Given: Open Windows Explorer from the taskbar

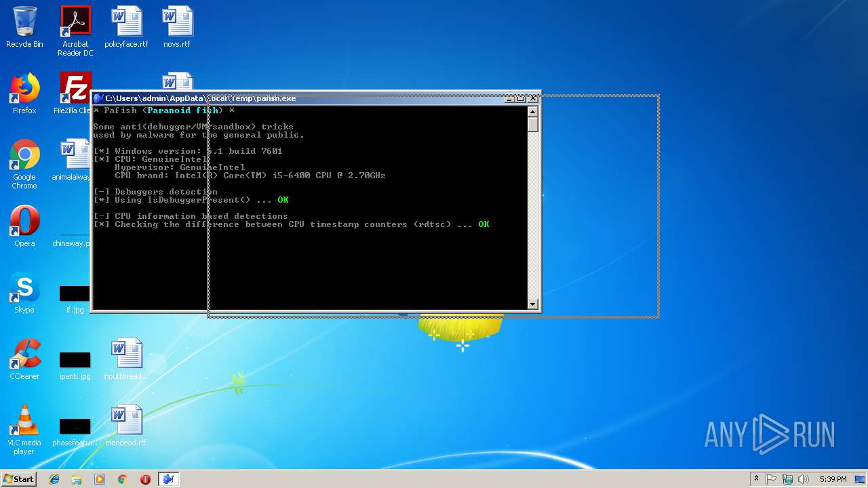Looking at the screenshot, I should coord(77,479).
